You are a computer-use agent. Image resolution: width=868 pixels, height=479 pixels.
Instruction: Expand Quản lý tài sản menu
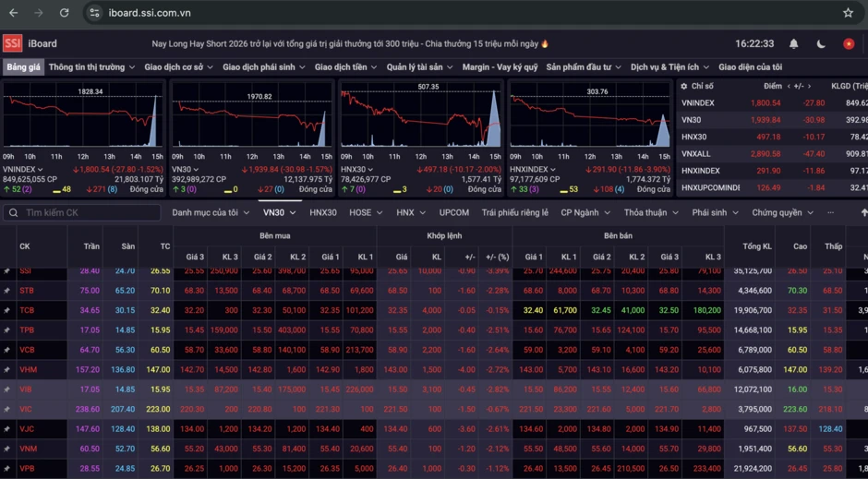click(x=419, y=67)
